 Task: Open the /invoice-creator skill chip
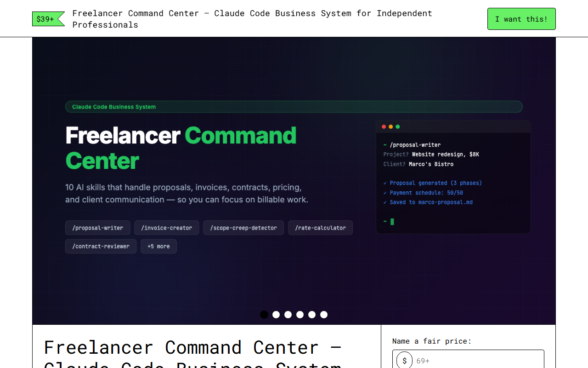click(x=167, y=227)
